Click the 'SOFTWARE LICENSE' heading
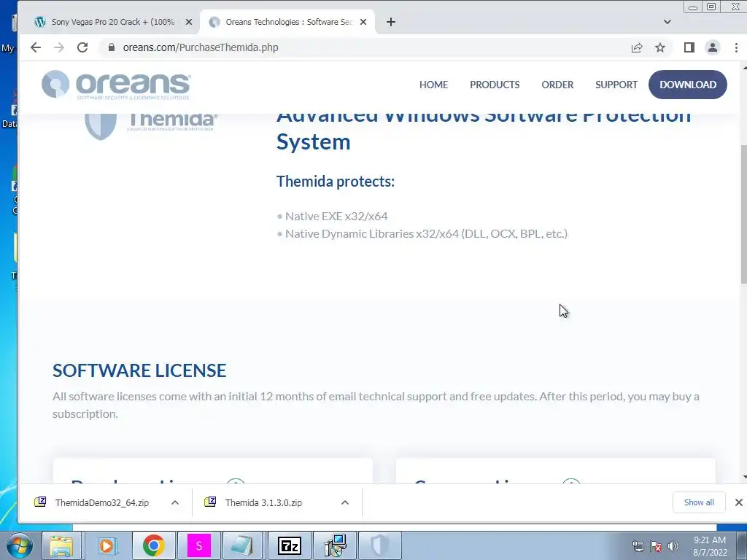 [x=139, y=370]
